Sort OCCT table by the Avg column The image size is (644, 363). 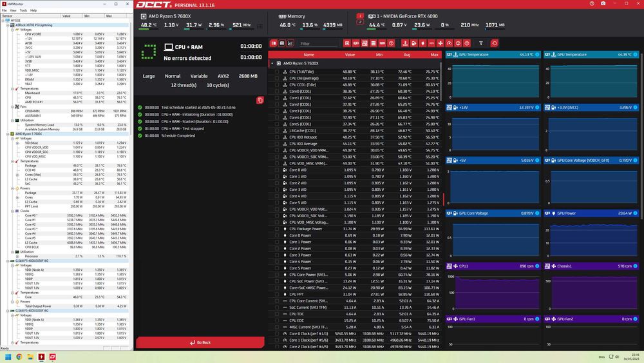click(406, 55)
